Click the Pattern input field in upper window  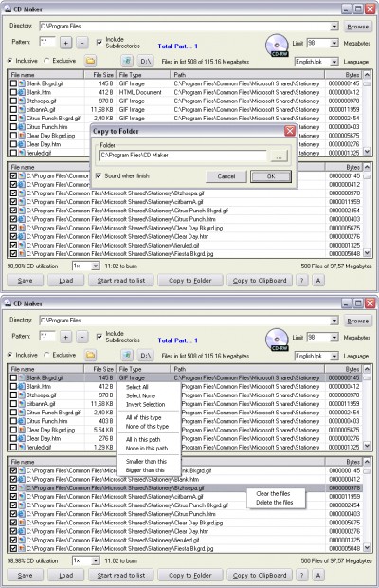click(x=47, y=42)
